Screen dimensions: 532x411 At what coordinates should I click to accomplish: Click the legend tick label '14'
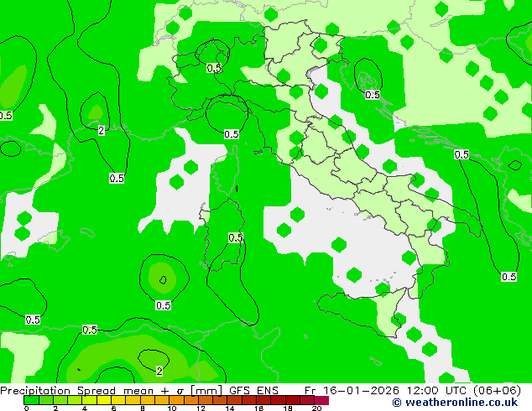pyautogui.click(x=230, y=408)
